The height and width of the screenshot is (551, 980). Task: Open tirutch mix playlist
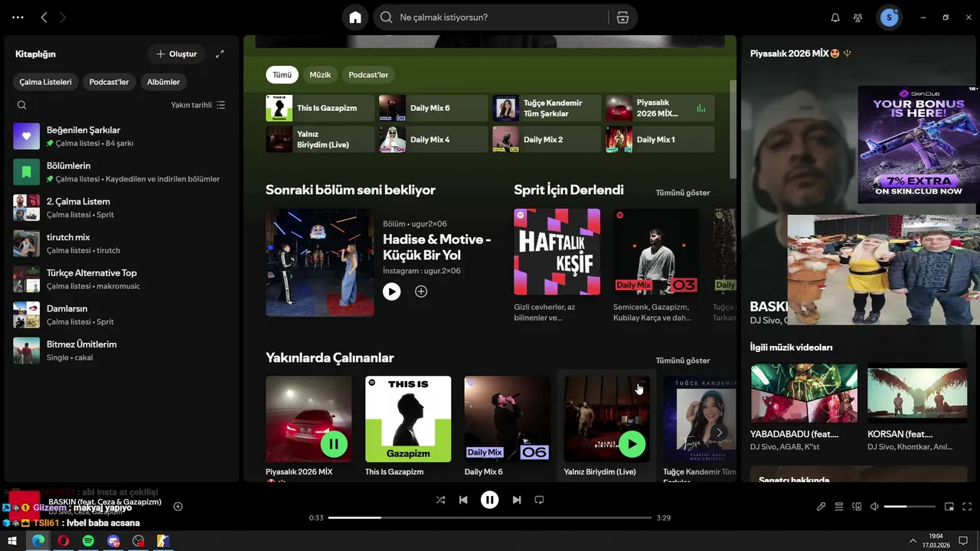(122, 243)
